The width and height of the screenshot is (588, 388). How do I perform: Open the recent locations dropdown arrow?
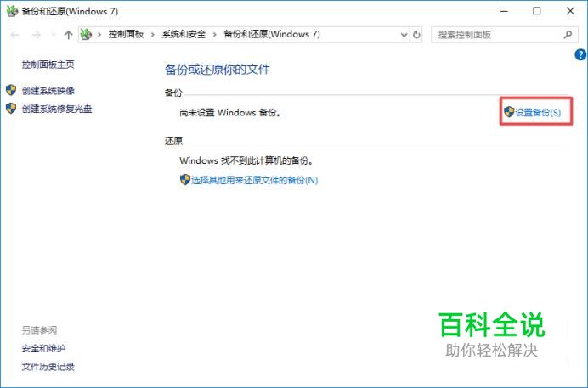pyautogui.click(x=54, y=35)
